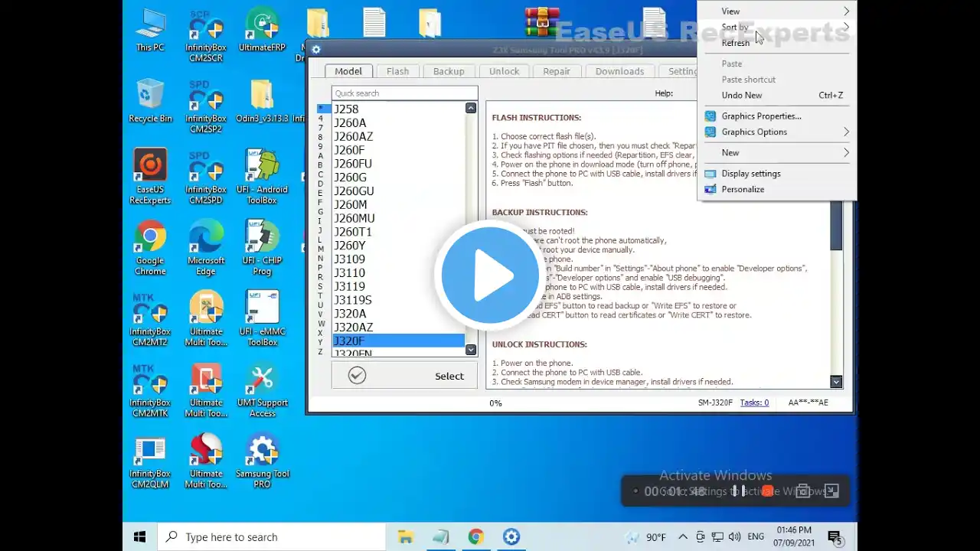Select model J258 in the list
Image resolution: width=980 pixels, height=551 pixels.
[398, 109]
